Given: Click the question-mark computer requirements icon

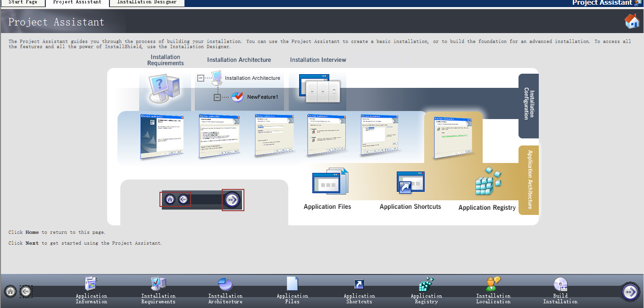Looking at the screenshot, I should click(164, 88).
